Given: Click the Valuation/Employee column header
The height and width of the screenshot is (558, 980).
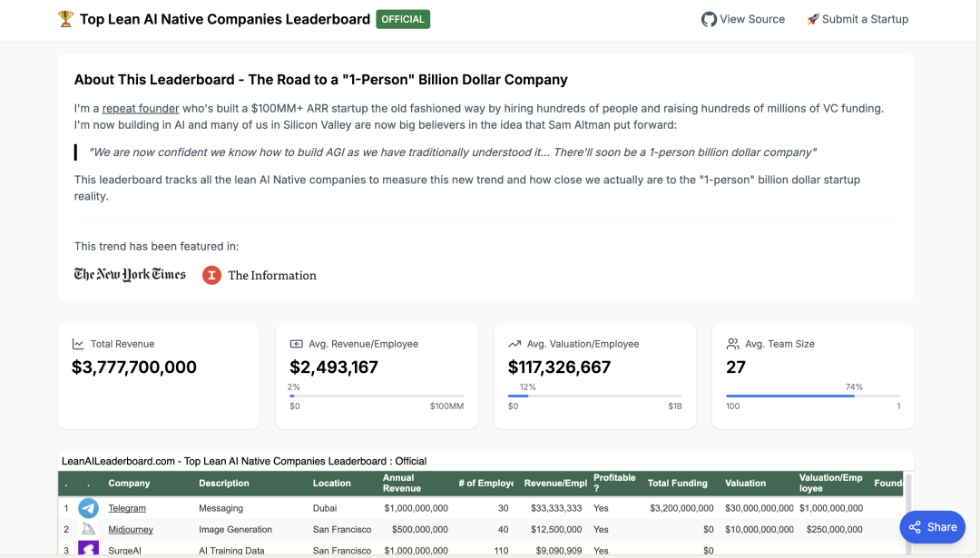Looking at the screenshot, I should pos(830,483).
